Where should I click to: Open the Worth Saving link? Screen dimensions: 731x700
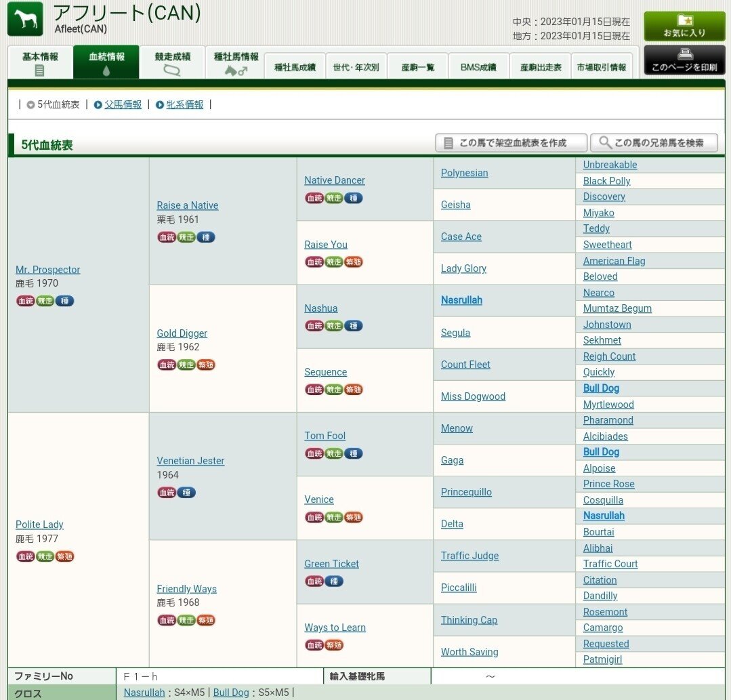pos(469,651)
